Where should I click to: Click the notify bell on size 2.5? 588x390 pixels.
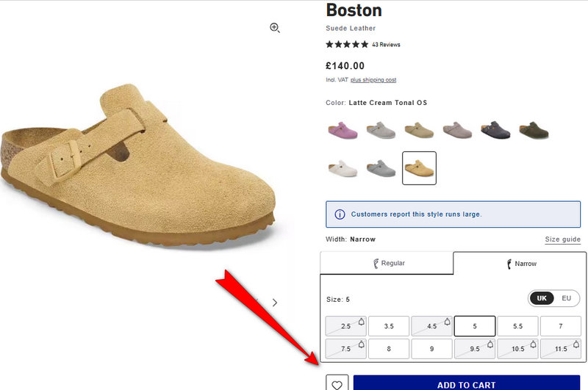coord(361,322)
